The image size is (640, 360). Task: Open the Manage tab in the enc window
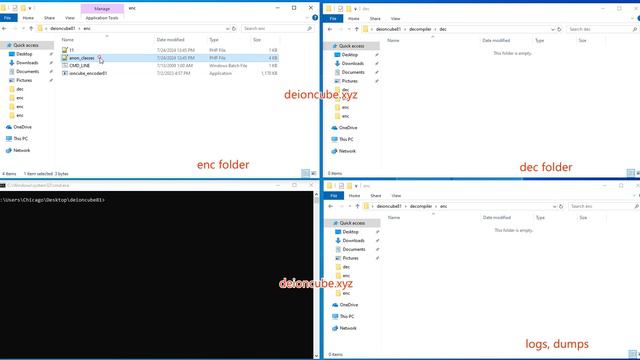[102, 8]
